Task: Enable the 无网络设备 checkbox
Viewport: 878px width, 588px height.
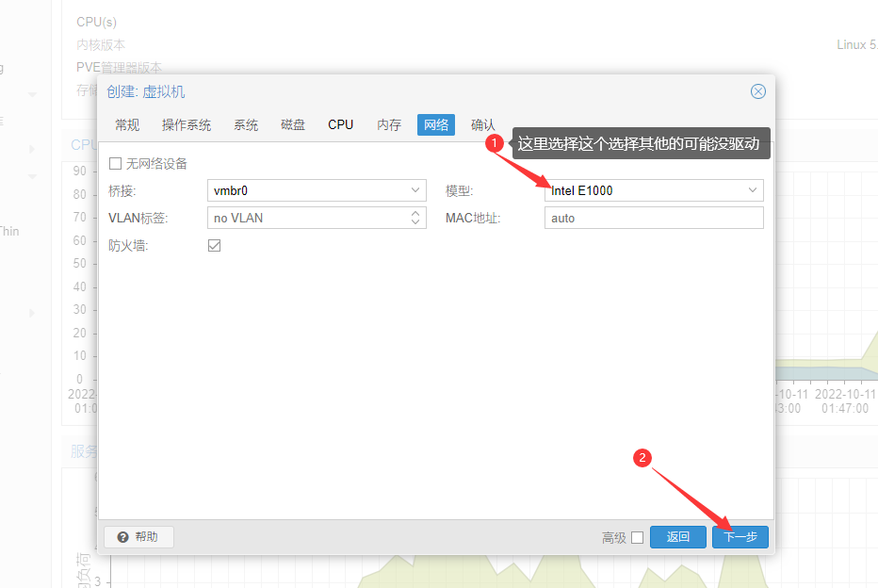Action: pyautogui.click(x=115, y=164)
